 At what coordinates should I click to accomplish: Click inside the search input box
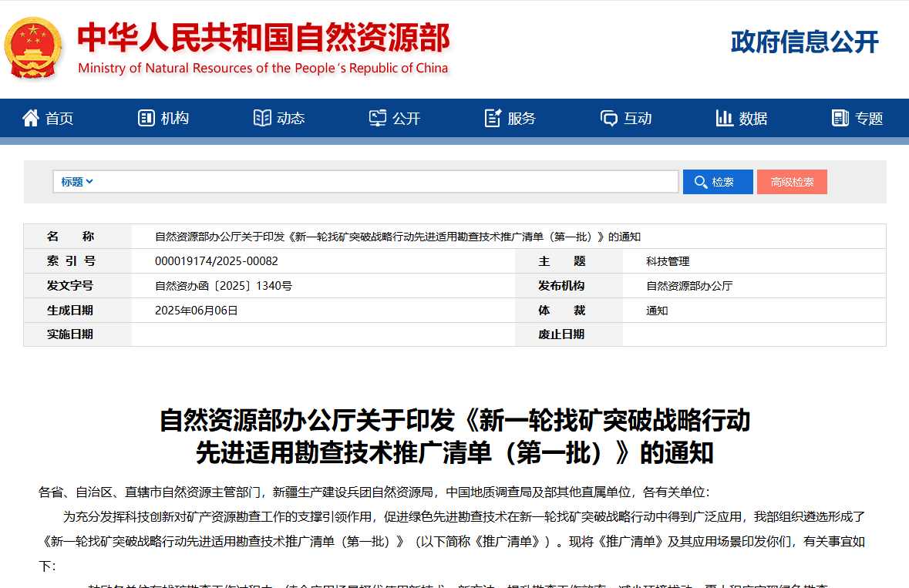click(385, 181)
